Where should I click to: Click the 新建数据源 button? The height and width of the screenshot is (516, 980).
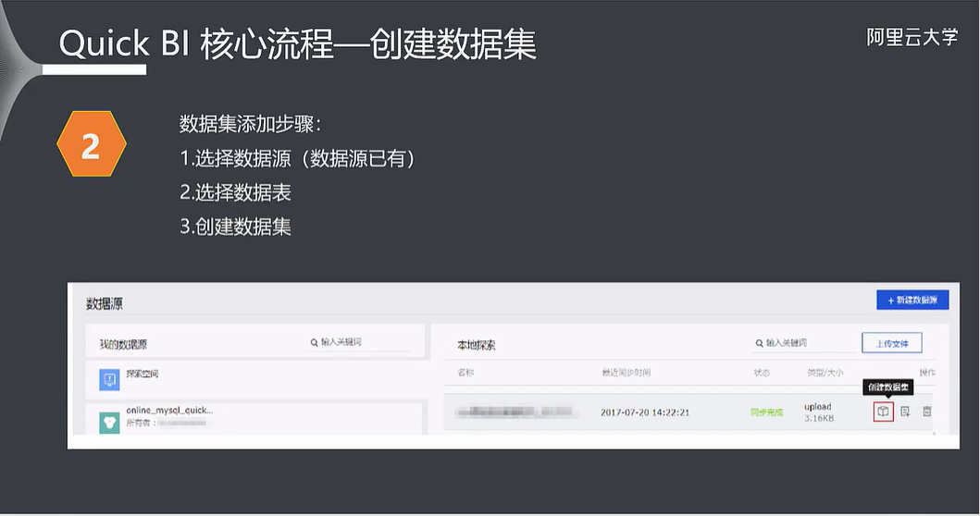point(912,300)
